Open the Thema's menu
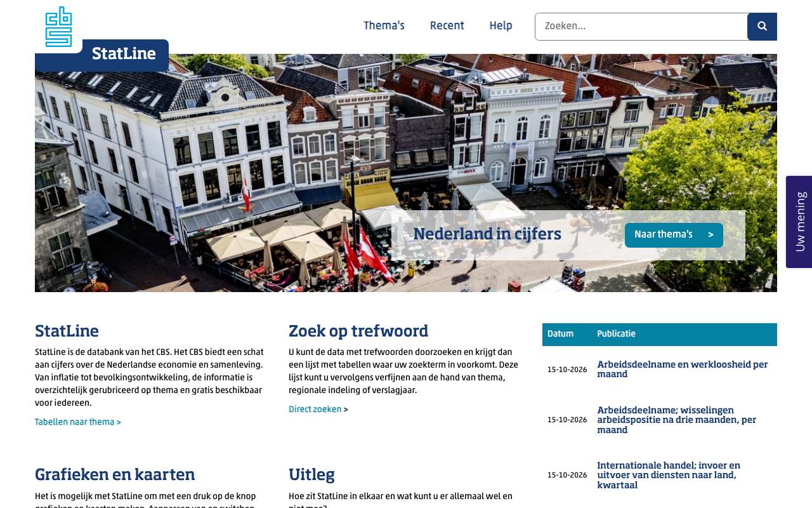Screen dimensions: 812x508 tap(384, 26)
